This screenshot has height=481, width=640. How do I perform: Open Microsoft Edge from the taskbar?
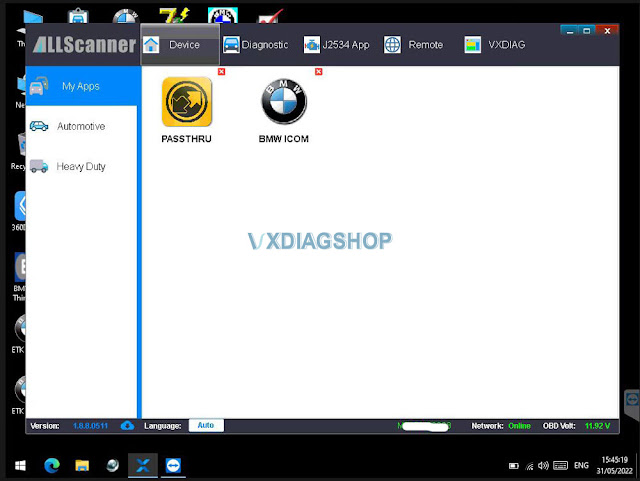point(52,465)
